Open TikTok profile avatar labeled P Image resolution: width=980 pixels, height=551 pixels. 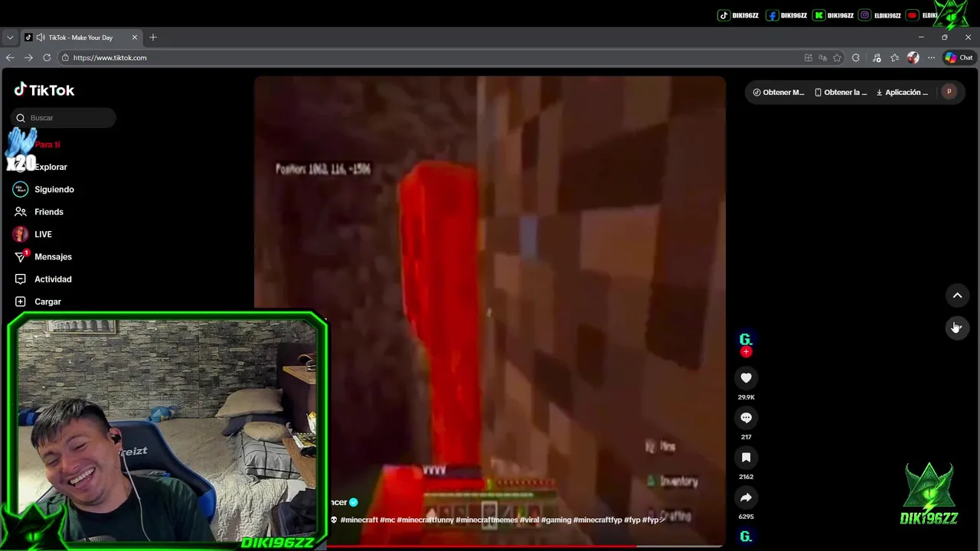pyautogui.click(x=949, y=92)
